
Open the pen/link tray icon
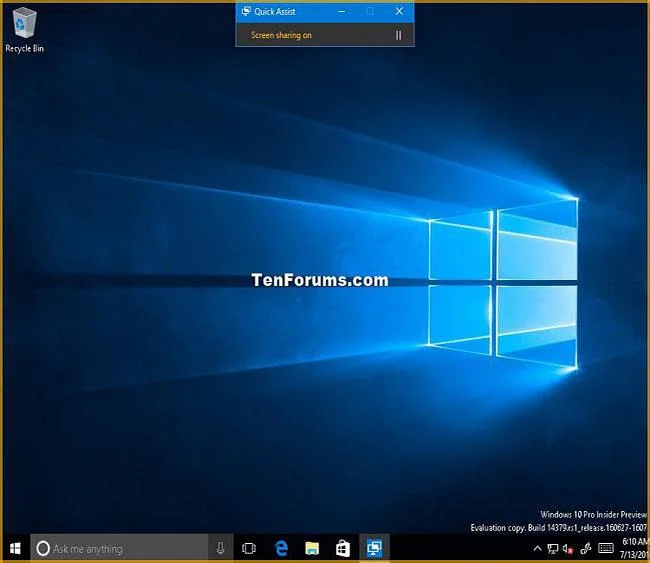[586, 549]
